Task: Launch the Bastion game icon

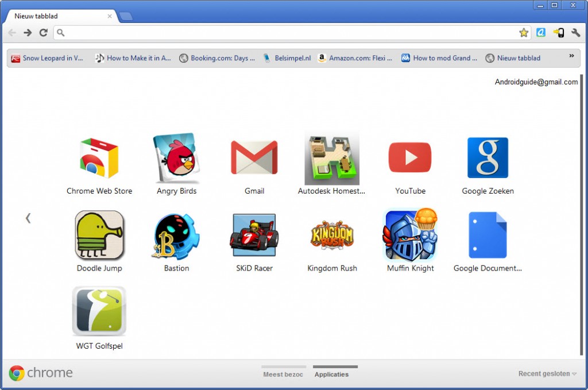Action: [x=176, y=235]
